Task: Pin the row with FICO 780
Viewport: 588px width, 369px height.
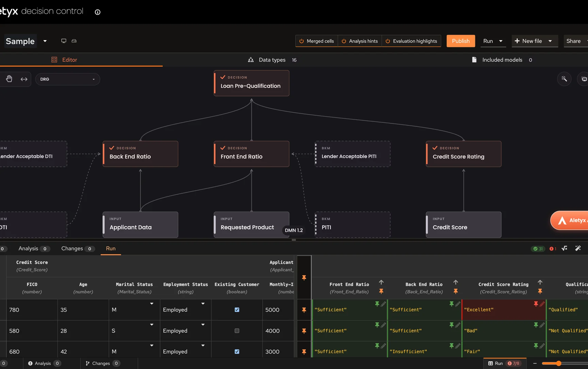Action: [304, 310]
